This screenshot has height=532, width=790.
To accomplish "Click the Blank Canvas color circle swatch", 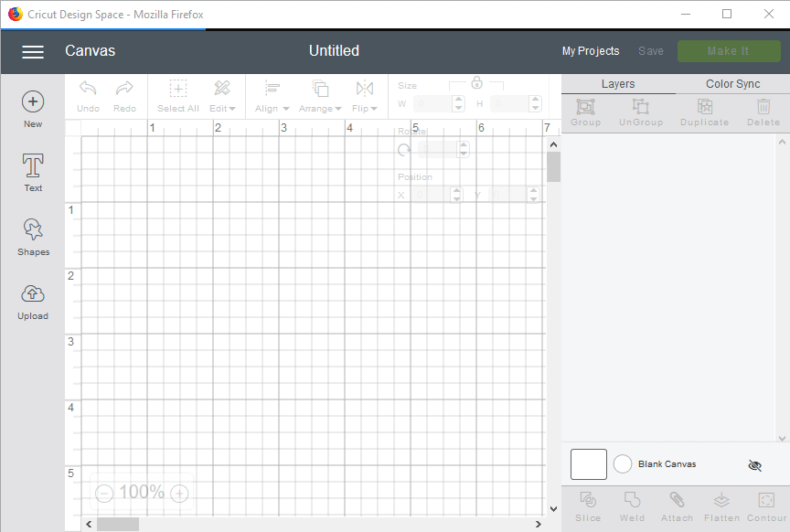I will 623,464.
